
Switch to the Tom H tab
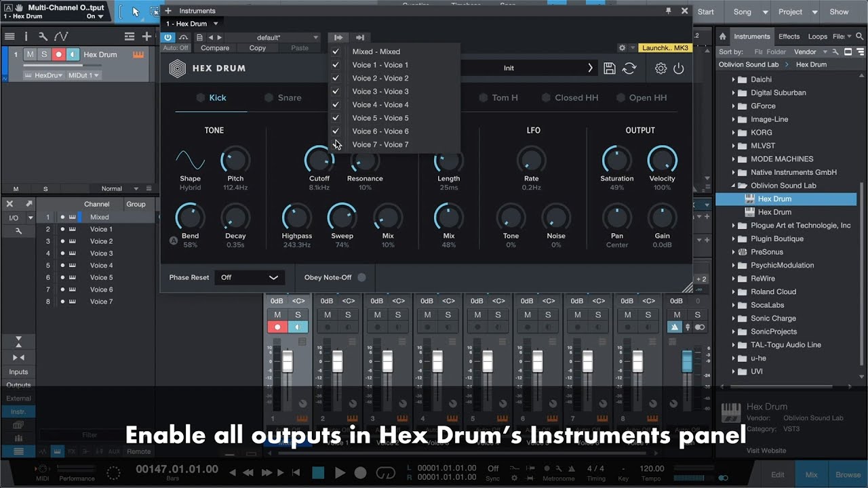[498, 98]
